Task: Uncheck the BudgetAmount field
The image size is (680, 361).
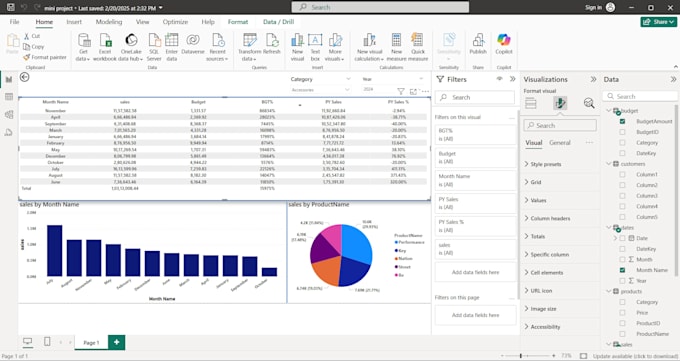Action: (x=622, y=121)
